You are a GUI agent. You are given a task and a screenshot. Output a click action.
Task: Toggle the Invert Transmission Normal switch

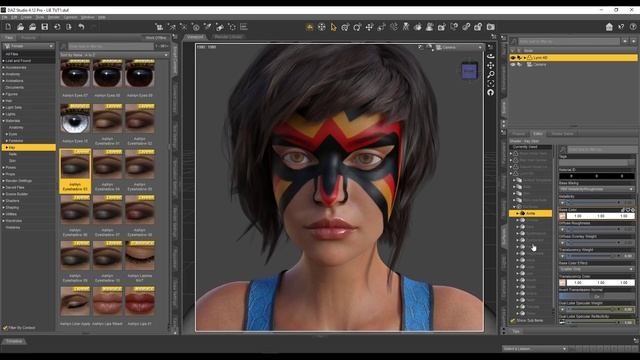(596, 296)
